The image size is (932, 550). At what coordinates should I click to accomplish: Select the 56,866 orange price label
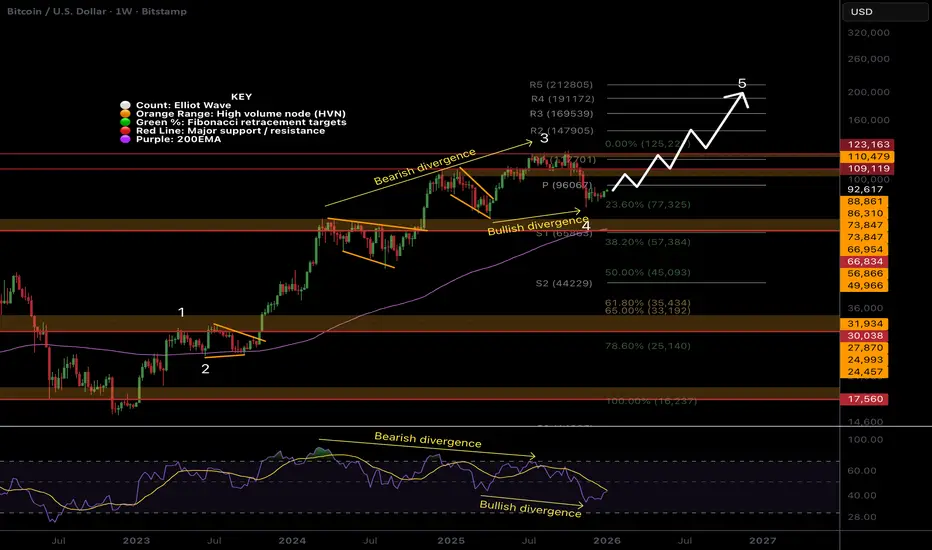pyautogui.click(x=864, y=274)
